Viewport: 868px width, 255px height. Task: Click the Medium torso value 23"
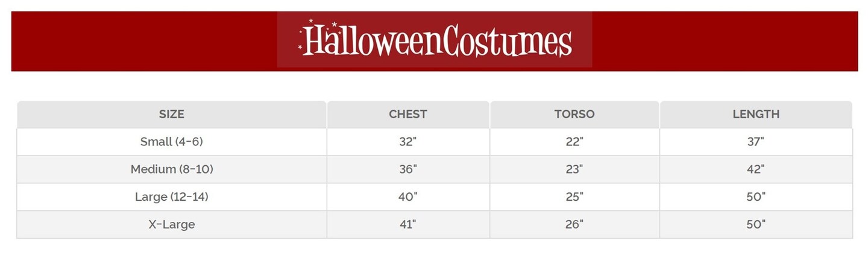tap(574, 169)
